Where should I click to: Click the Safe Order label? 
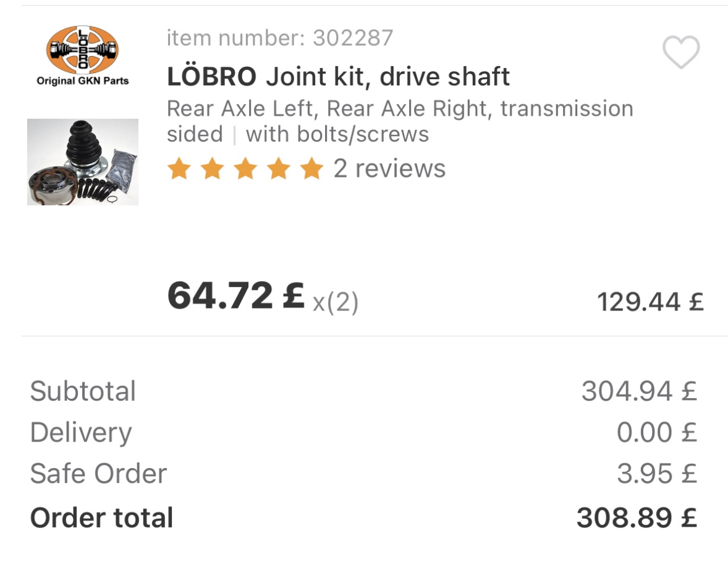pyautogui.click(x=98, y=474)
